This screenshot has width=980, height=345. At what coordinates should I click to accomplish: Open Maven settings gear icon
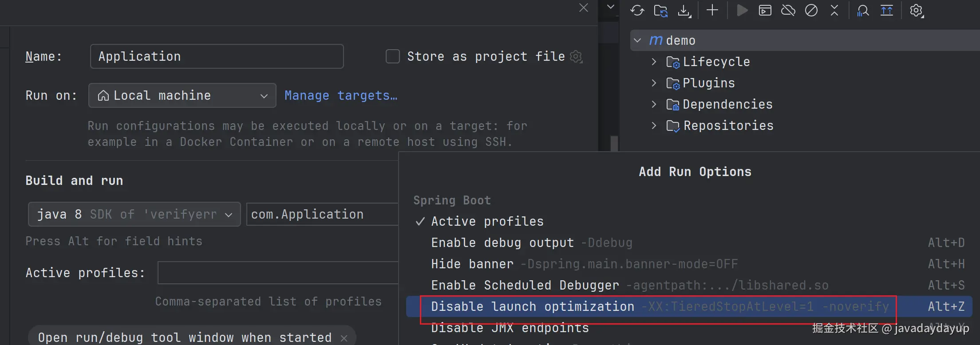pyautogui.click(x=916, y=10)
